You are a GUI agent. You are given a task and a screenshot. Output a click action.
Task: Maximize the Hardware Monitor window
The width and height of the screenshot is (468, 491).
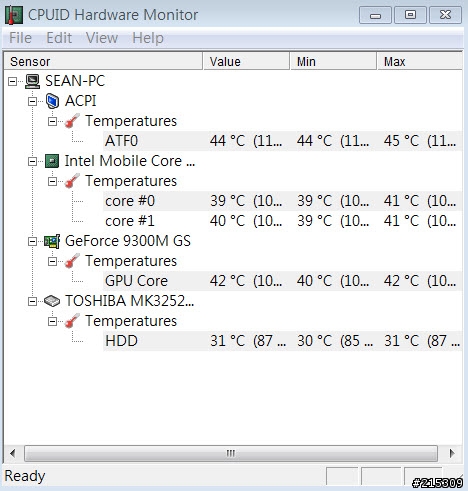click(410, 15)
